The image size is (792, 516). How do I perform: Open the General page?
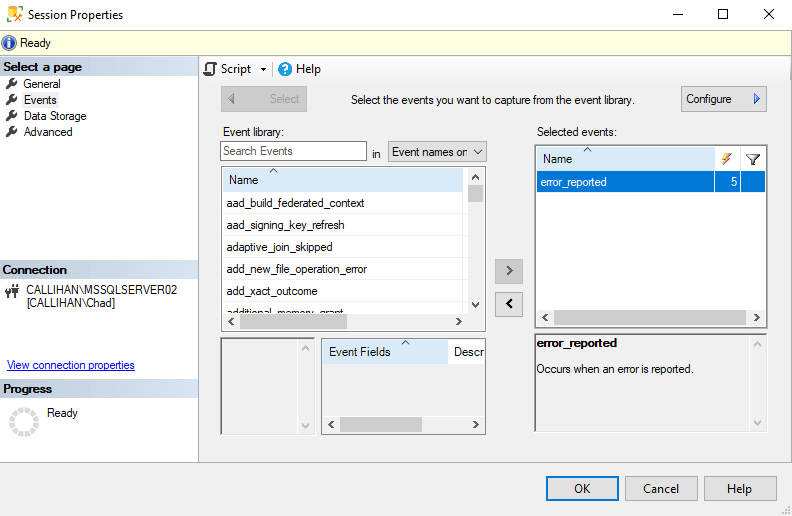(42, 84)
